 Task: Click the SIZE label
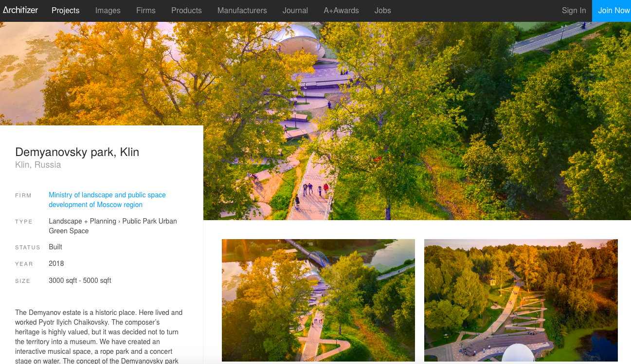(x=23, y=281)
